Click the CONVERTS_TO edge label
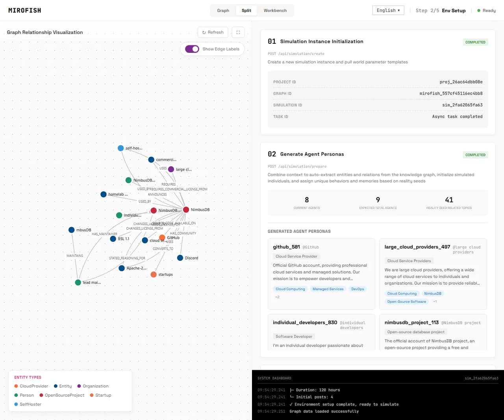The image size is (504, 420). pos(163,249)
